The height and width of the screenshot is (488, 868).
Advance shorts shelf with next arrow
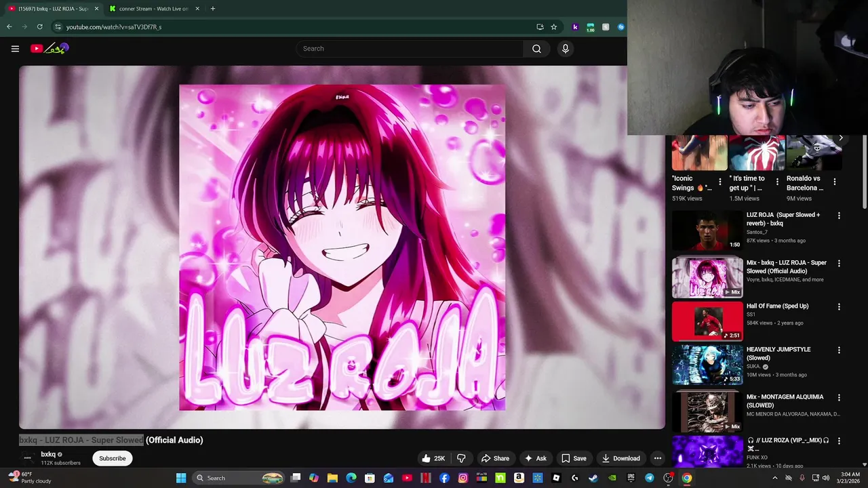pyautogui.click(x=841, y=138)
